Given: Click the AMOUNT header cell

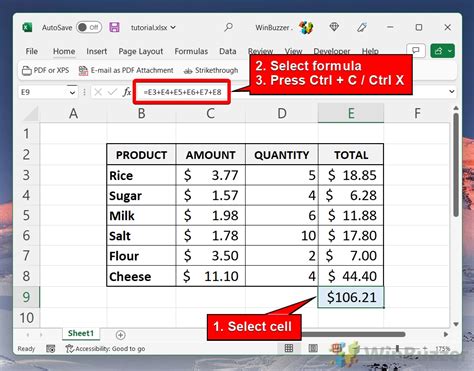Looking at the screenshot, I should tap(211, 155).
